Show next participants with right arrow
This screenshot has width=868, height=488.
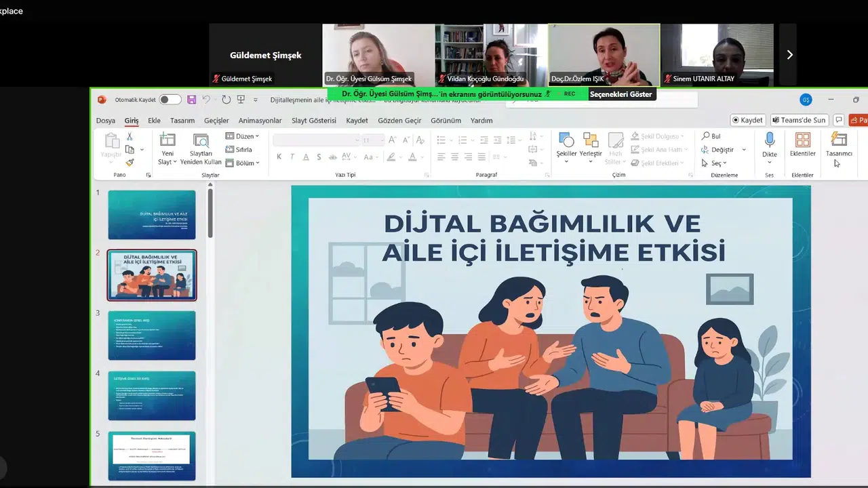pyautogui.click(x=789, y=55)
